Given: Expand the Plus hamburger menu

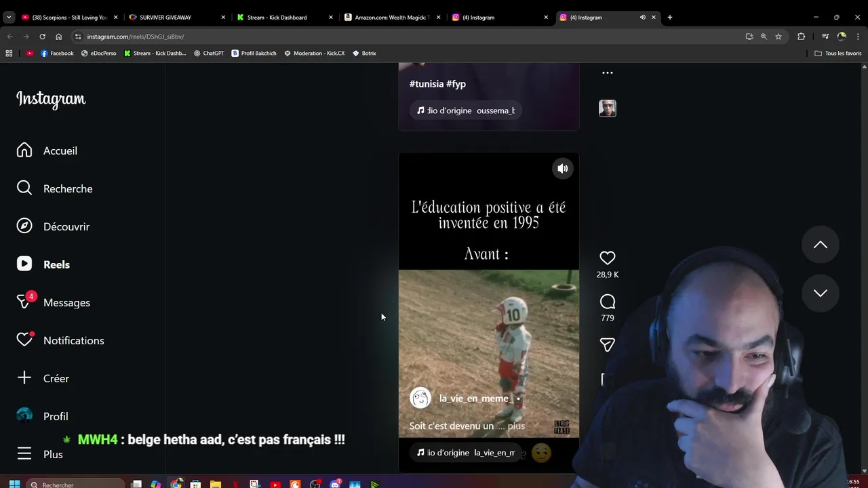Looking at the screenshot, I should 39,454.
